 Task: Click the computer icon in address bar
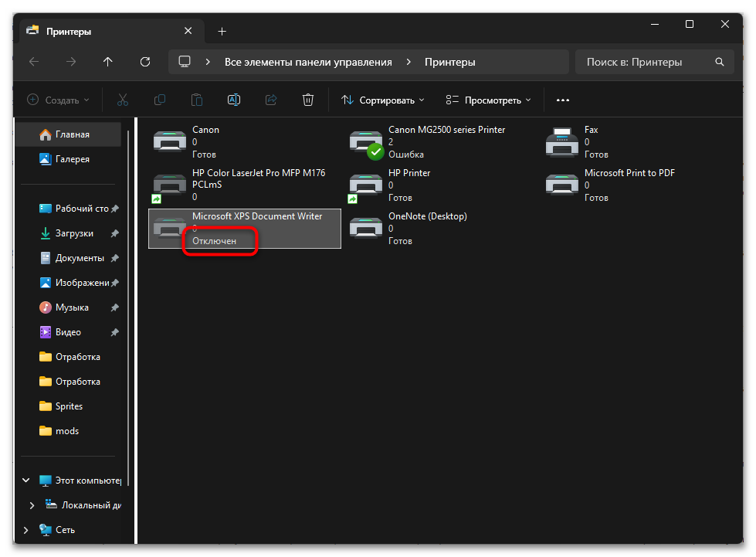click(185, 62)
